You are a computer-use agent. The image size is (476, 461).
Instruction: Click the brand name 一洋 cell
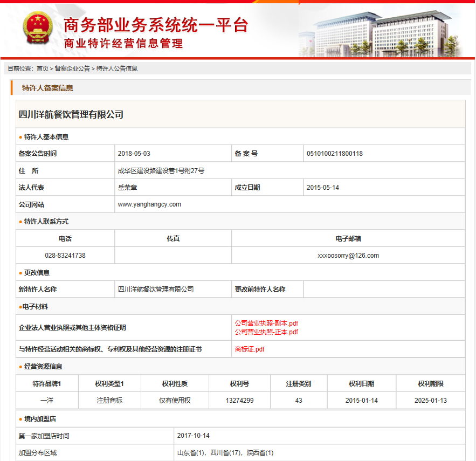[47, 401]
